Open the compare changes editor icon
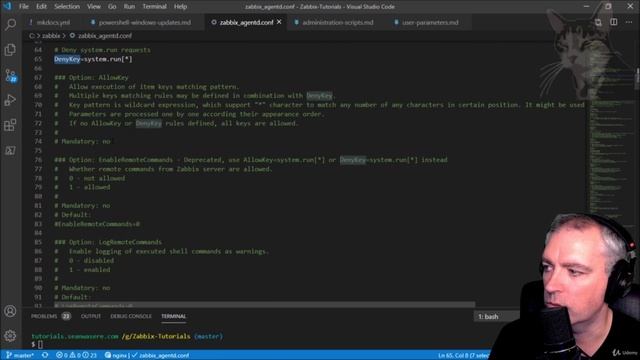 click(598, 22)
